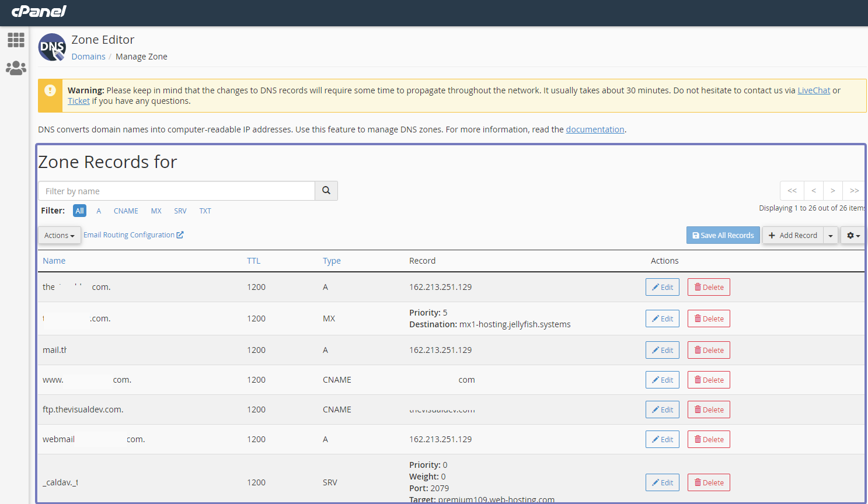Go to last page of records

(854, 191)
